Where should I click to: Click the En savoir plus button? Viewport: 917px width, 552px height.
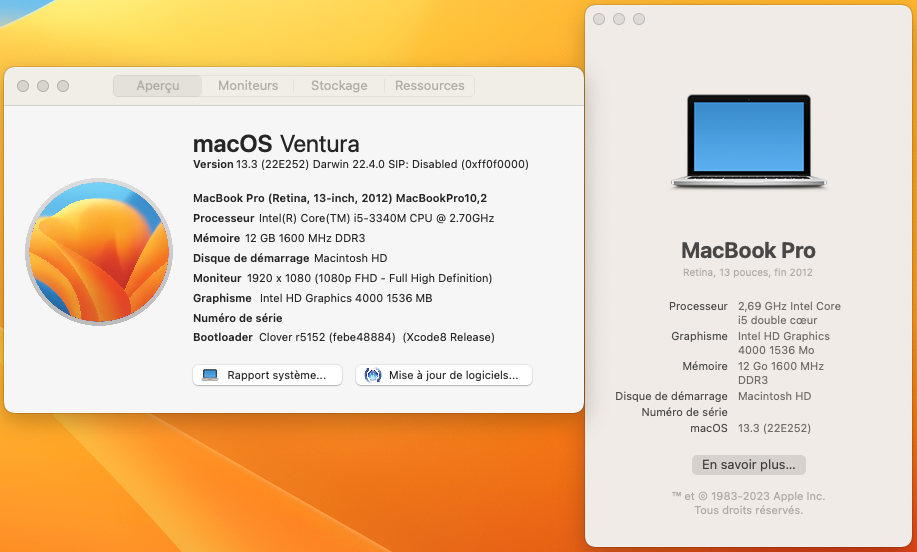(x=749, y=465)
